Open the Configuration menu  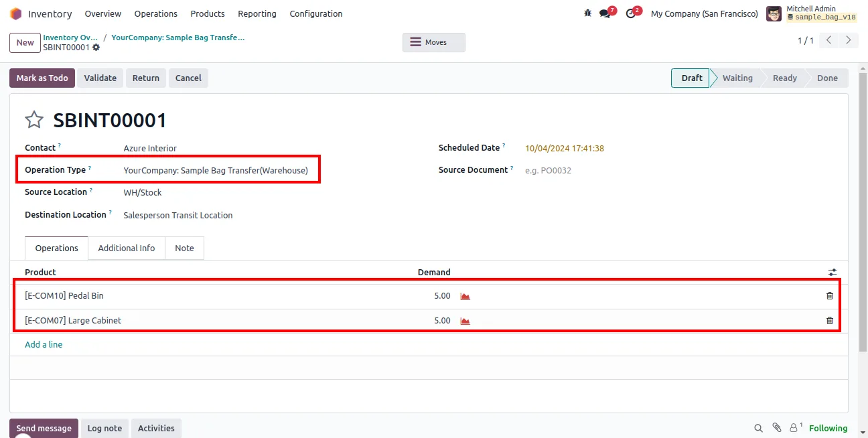click(316, 13)
